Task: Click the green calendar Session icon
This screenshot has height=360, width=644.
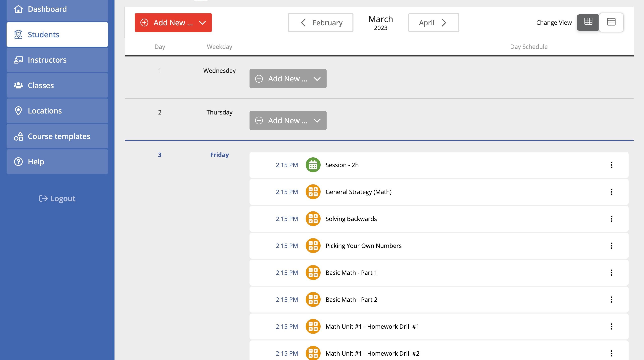Action: [313, 165]
